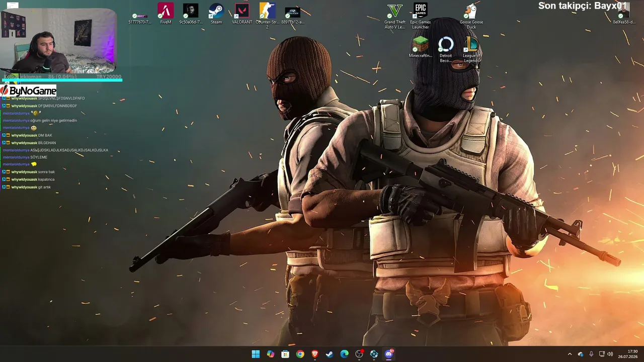
Task: Click the 'TRY20000' goal amount text
Action: click(x=109, y=76)
